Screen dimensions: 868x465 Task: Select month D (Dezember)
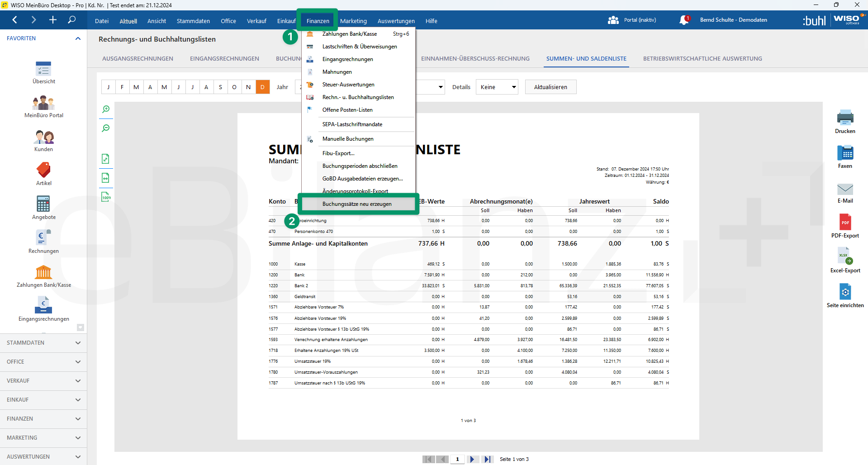coord(262,87)
